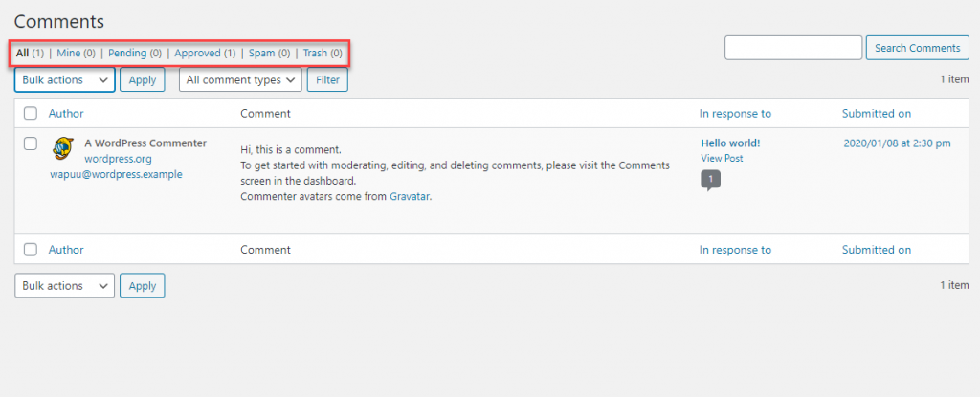Follow the Gravatar link in comment
Image resolution: width=980 pixels, height=397 pixels.
pos(410,196)
